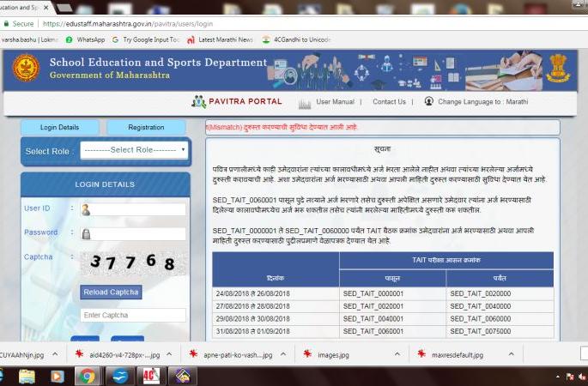Switch to the Registration tab

click(x=145, y=127)
